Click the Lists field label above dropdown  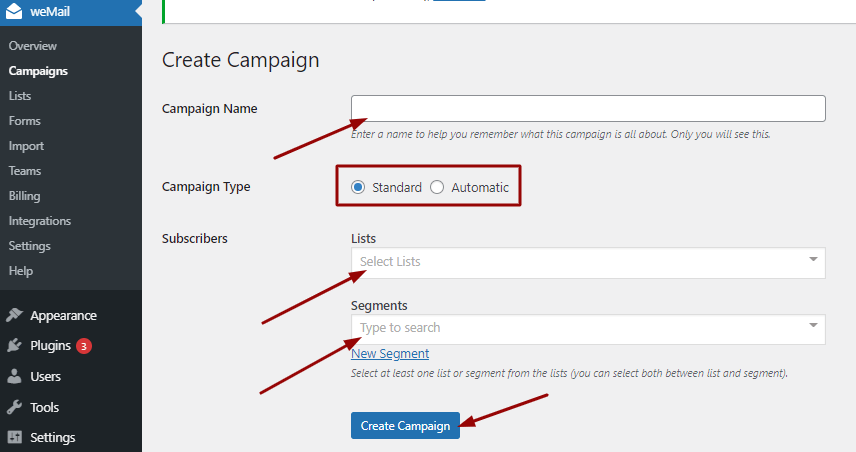click(x=363, y=239)
